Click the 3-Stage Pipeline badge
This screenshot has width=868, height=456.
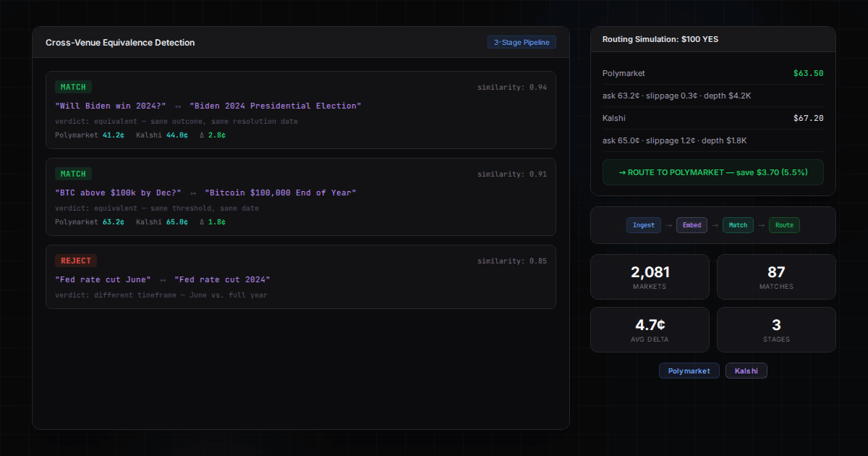point(522,43)
